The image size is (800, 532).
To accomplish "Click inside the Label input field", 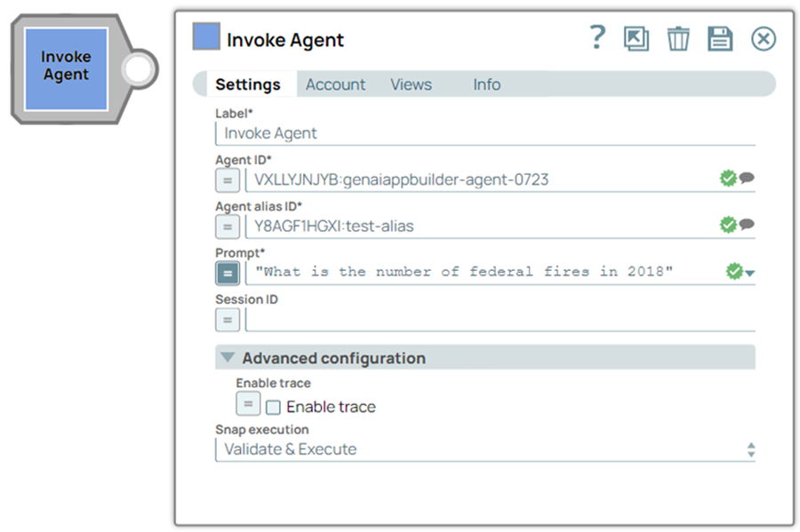I will (400, 133).
